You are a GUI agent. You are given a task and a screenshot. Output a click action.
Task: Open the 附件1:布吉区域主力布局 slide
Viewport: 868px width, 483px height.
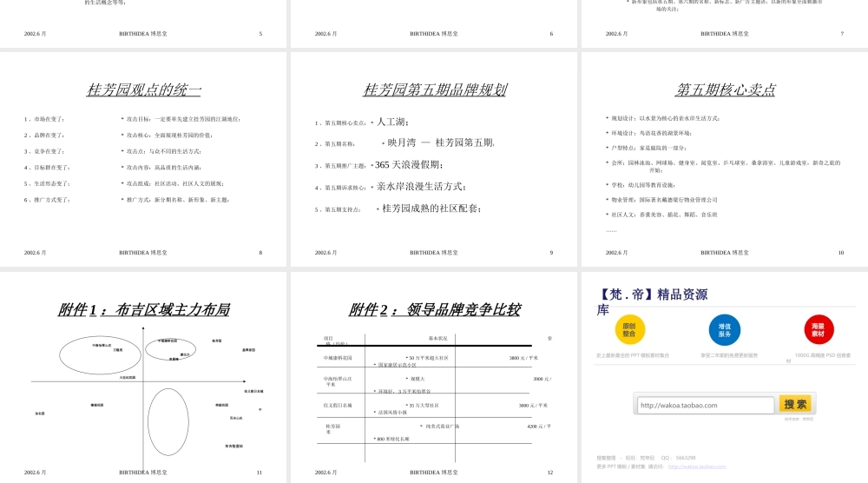pos(143,377)
